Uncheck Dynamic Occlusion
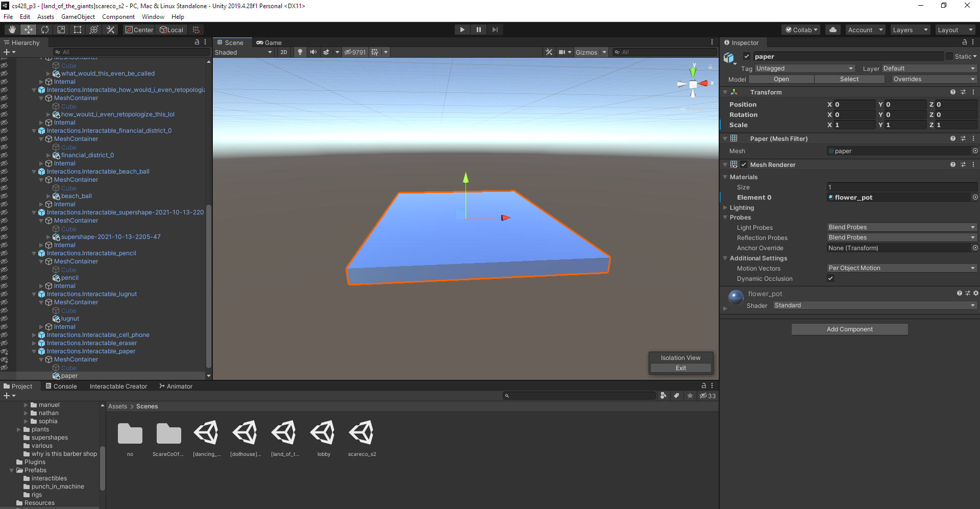 coord(830,279)
